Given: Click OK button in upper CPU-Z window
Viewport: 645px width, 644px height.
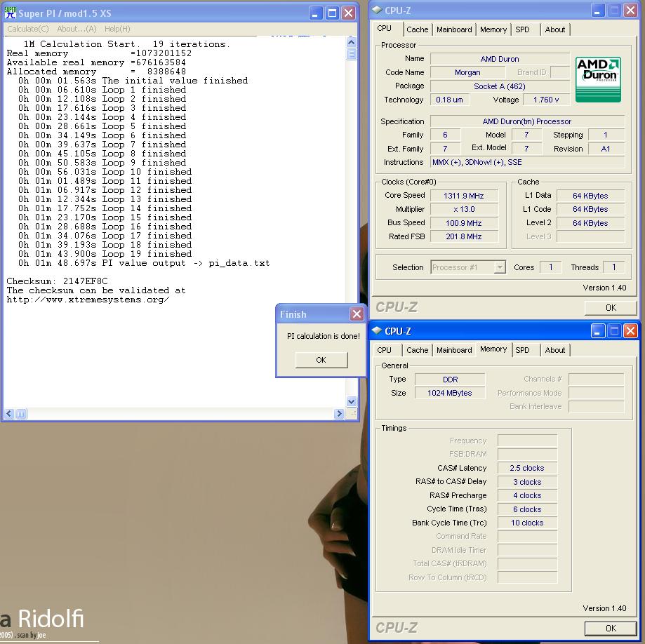Looking at the screenshot, I should point(611,307).
